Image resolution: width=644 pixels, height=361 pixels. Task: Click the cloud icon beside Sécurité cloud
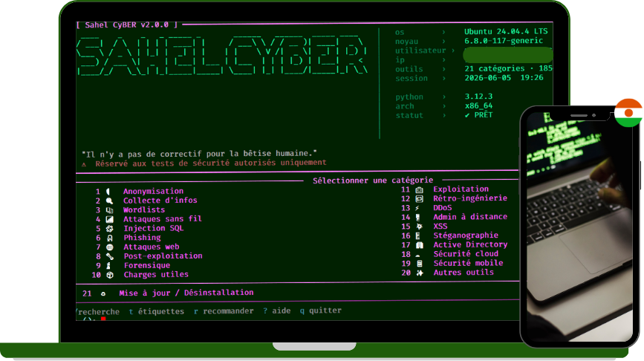418,256
